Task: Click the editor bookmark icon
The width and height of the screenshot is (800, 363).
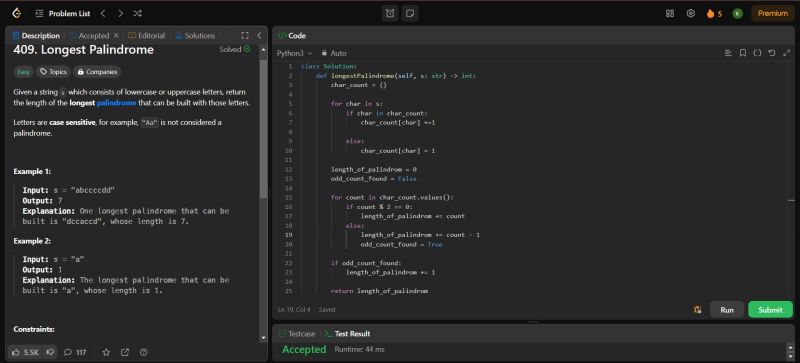Action: click(743, 53)
